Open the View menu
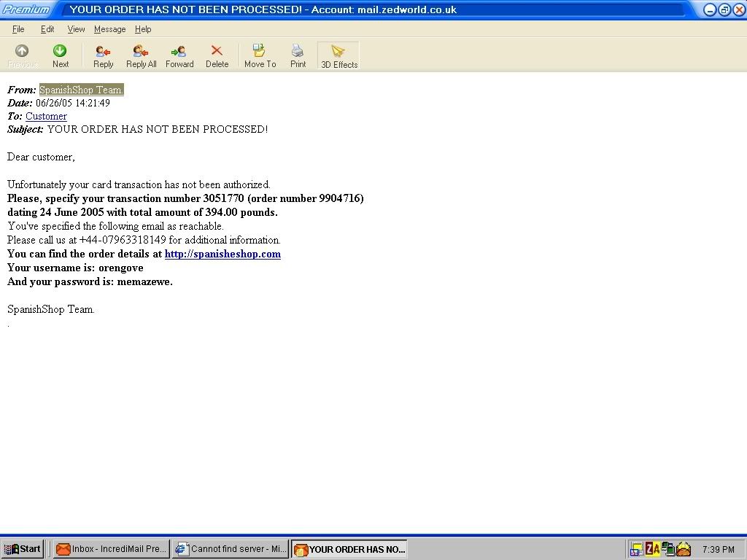 pyautogui.click(x=76, y=29)
